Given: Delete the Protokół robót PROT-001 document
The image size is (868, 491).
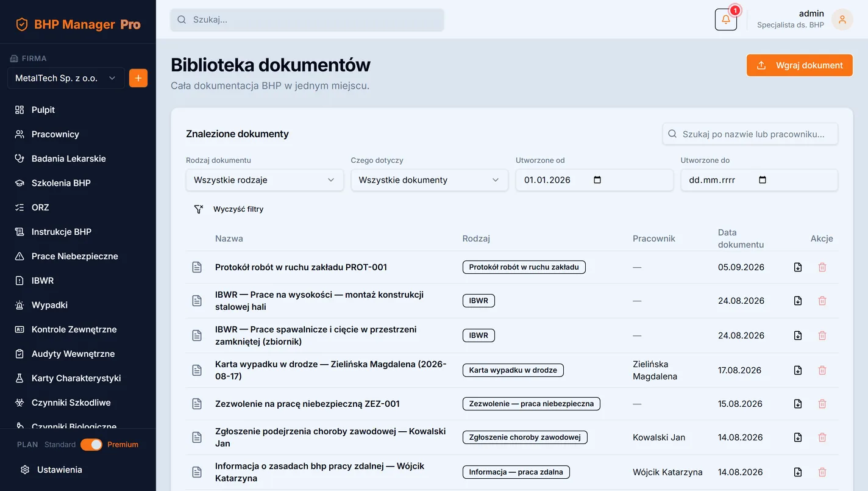Looking at the screenshot, I should [x=822, y=267].
